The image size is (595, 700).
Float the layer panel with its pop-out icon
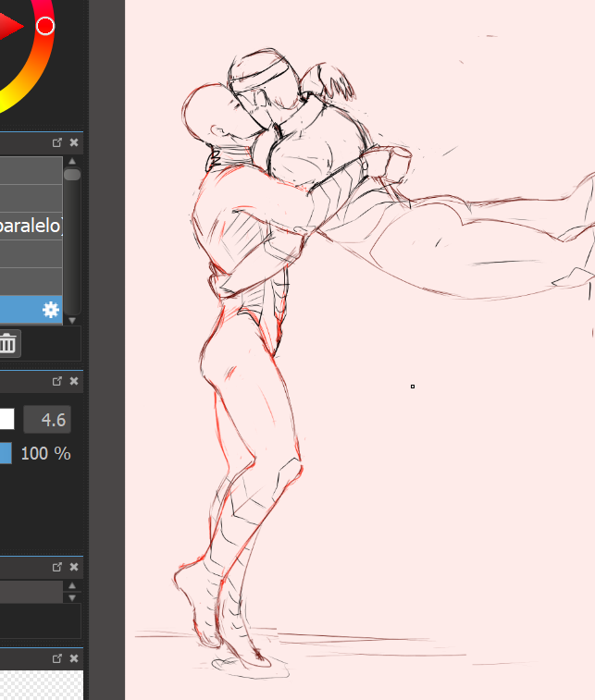click(57, 142)
